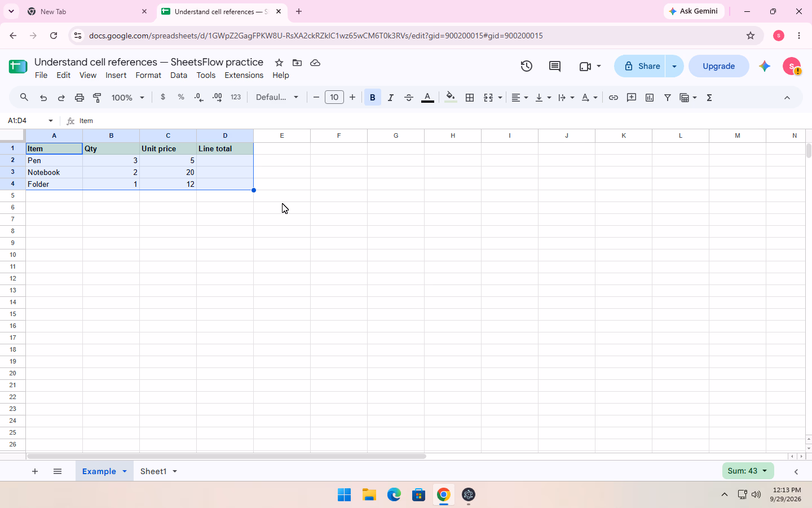Click the Upgrade button
812x508 pixels.
tap(719, 66)
